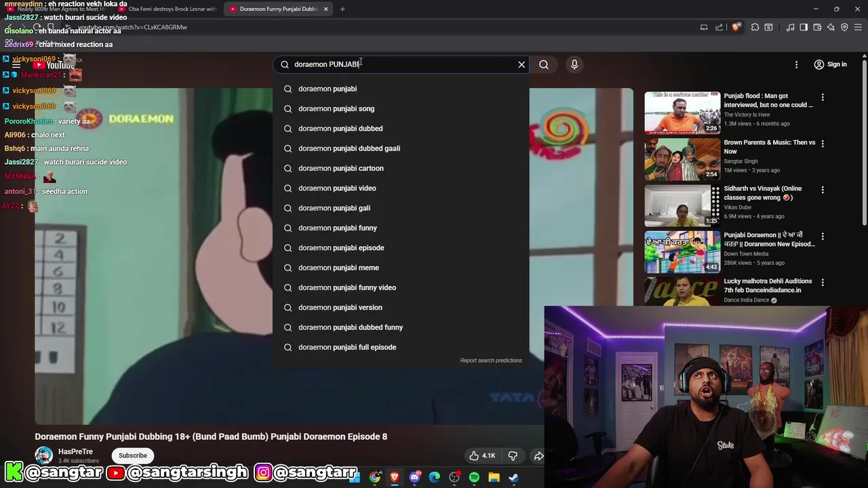Open more options for 'Sidharth vs Vinayak'
The image size is (868, 488).
click(x=823, y=190)
